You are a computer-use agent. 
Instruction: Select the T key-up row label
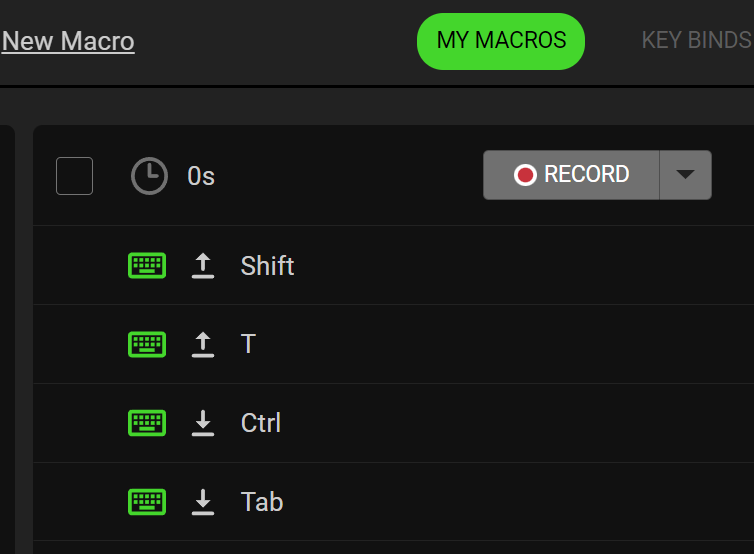[249, 344]
